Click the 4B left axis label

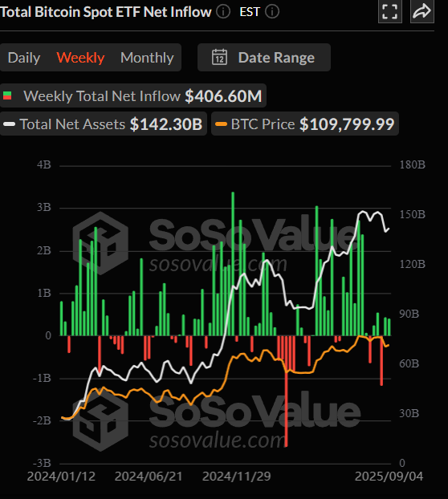[x=44, y=164]
